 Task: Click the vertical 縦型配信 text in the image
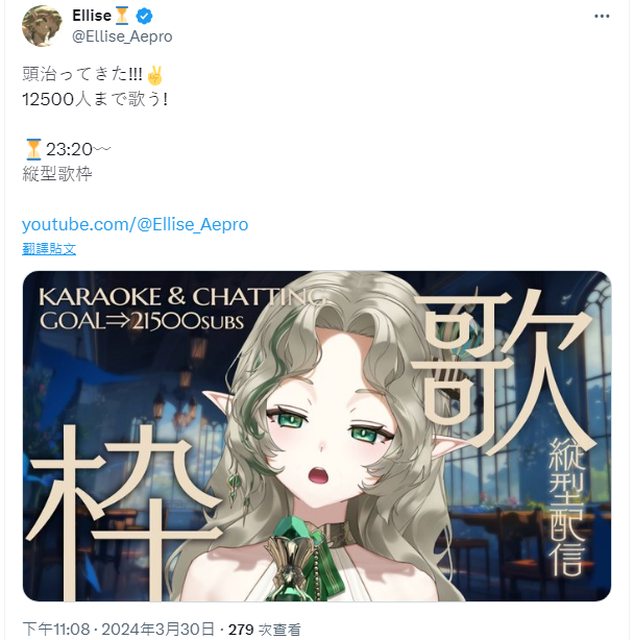pyautogui.click(x=567, y=507)
